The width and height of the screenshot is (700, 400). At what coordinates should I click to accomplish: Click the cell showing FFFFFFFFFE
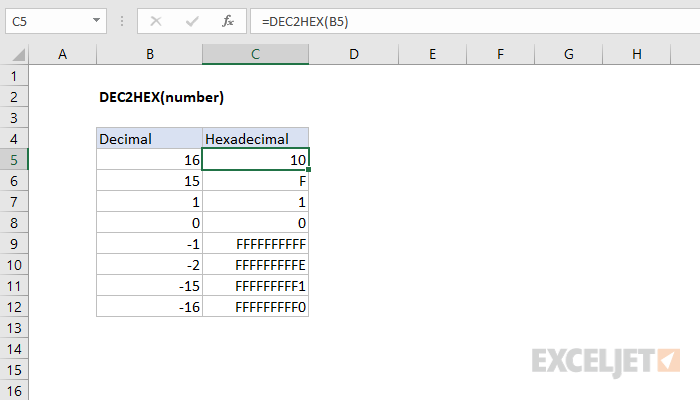(255, 265)
